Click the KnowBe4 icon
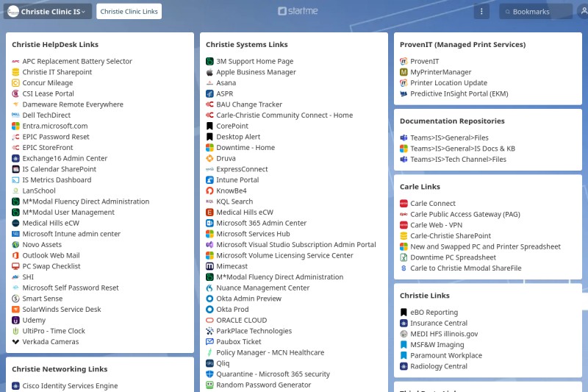Viewport: 588px width, 392px height. click(x=209, y=190)
